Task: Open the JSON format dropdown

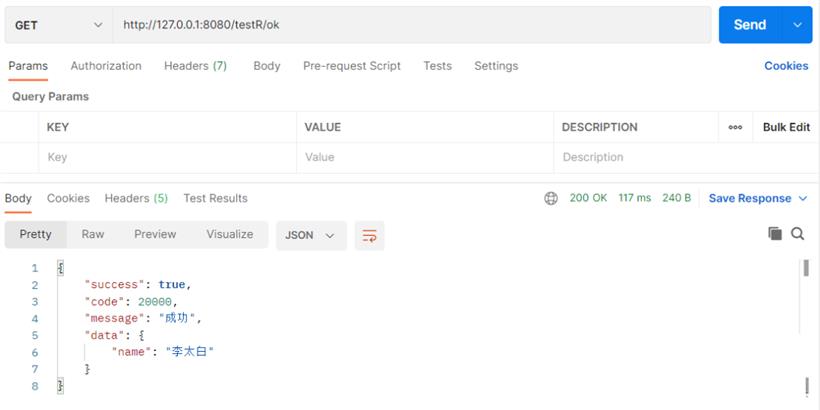Action: point(311,235)
